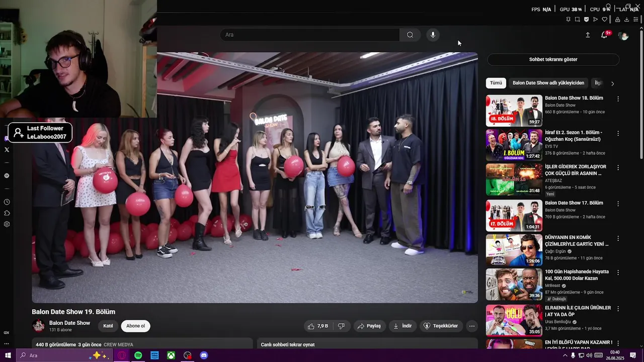
Task: Open options for İŞLER GİDEREK ZORLAŞIYOR video
Action: 618,167
